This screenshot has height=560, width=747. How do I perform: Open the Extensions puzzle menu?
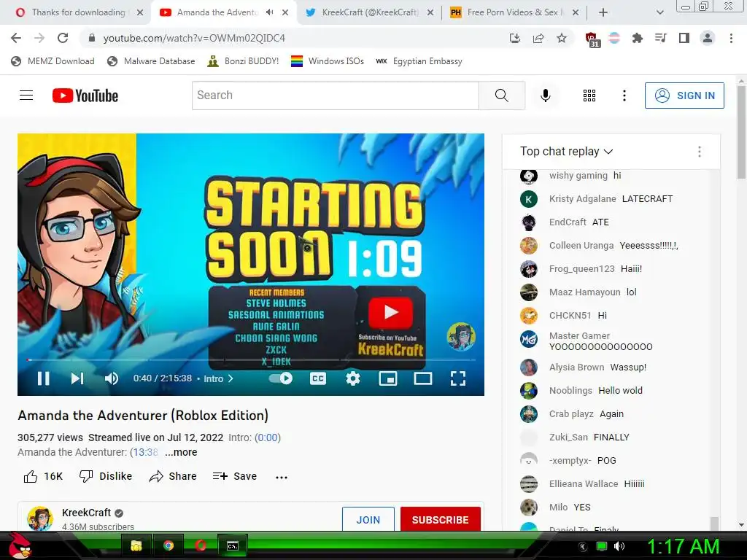[637, 38]
